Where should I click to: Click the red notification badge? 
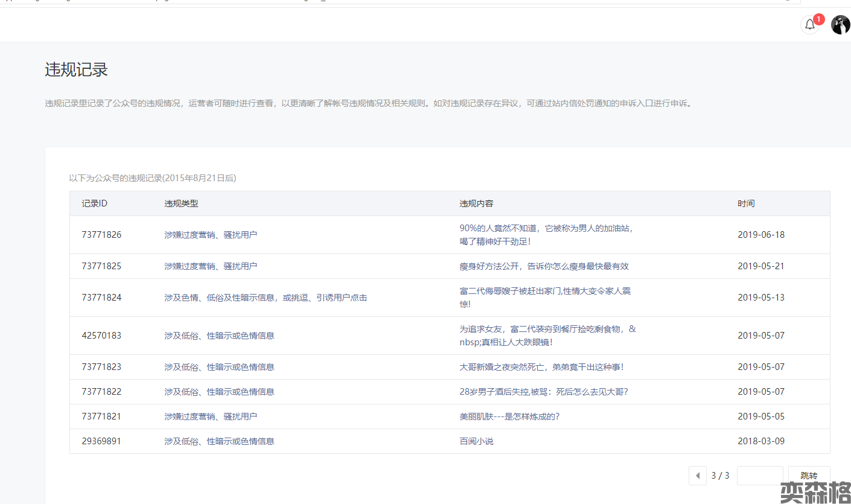[x=818, y=19]
